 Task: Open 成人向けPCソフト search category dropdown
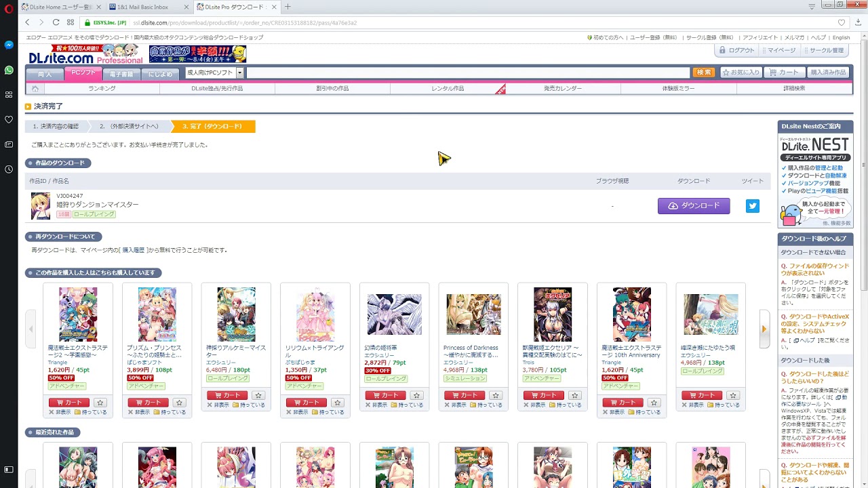tap(214, 73)
